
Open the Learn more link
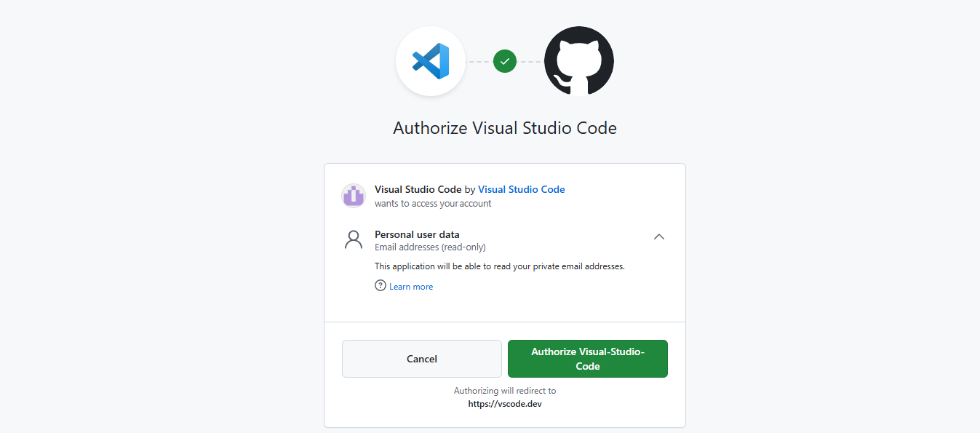(x=411, y=287)
